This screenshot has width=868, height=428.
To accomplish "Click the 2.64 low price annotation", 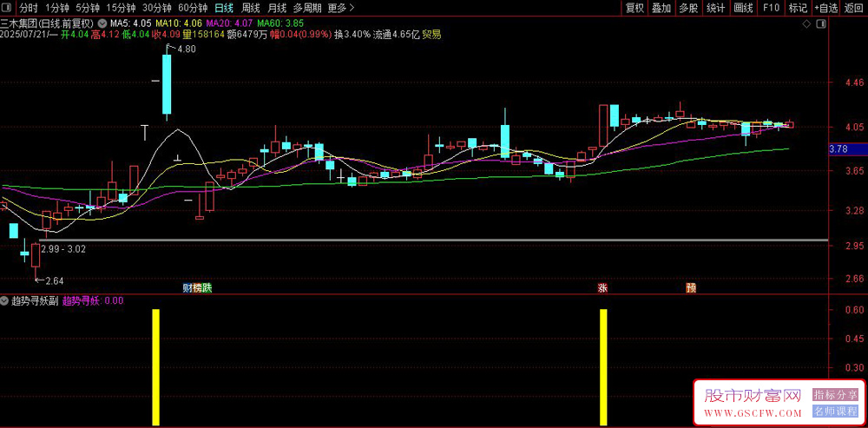I will (x=54, y=281).
